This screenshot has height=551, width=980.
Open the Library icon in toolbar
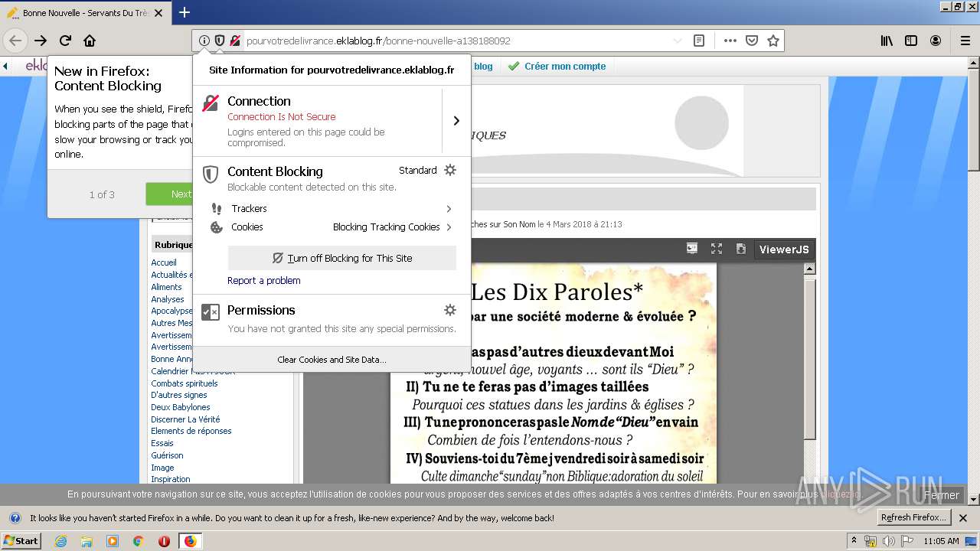pos(887,41)
